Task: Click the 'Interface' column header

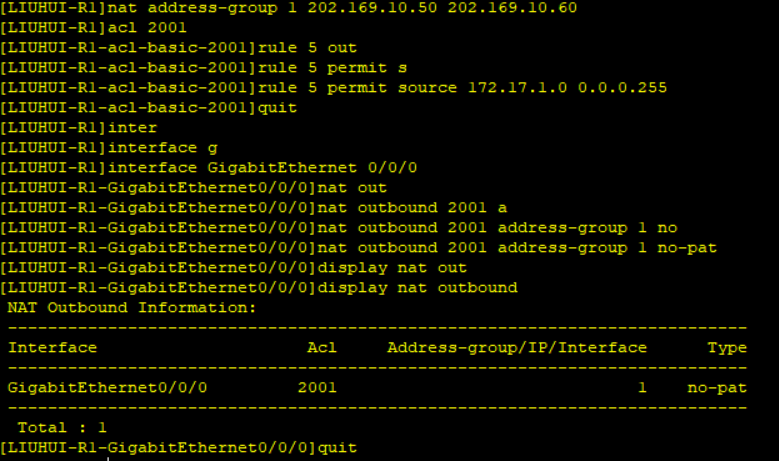Action: click(52, 348)
